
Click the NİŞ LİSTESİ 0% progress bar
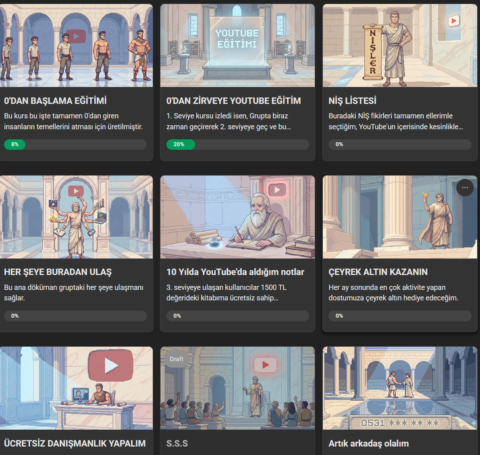[400, 144]
